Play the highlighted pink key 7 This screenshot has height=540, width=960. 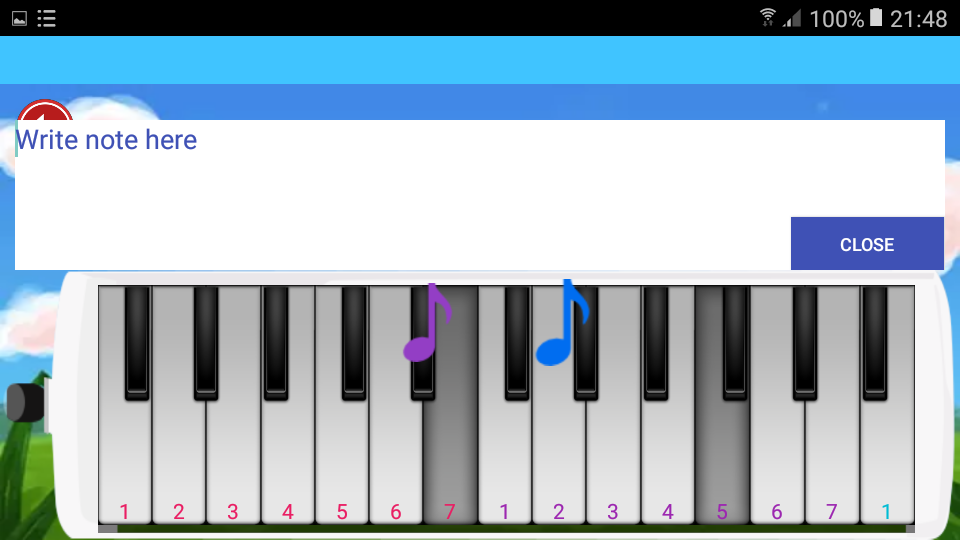(x=450, y=465)
